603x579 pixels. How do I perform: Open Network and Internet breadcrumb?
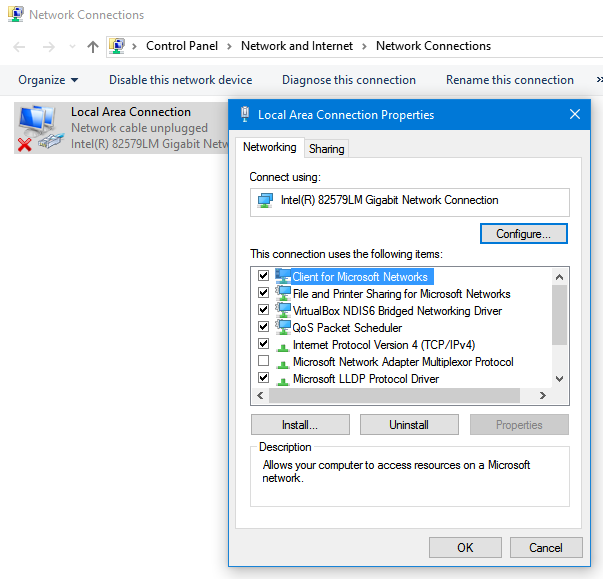coord(297,46)
